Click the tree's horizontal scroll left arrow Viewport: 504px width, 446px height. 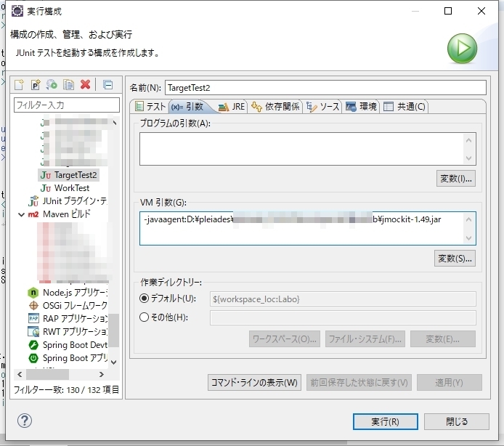[20, 374]
